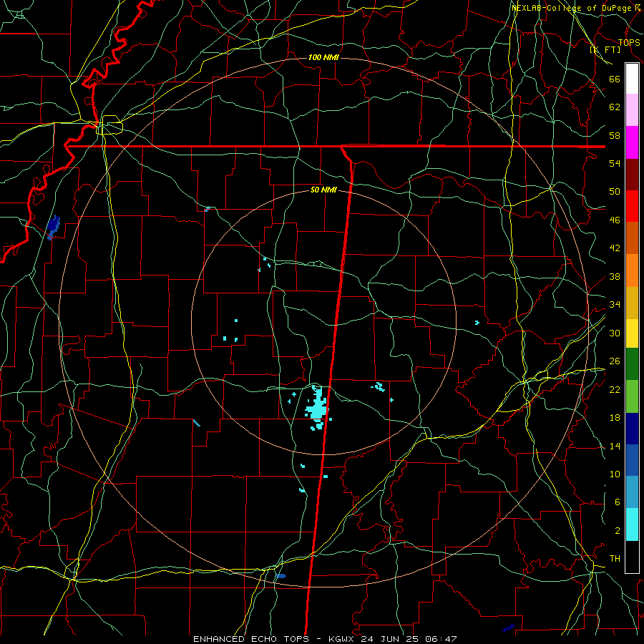Click the light pink legend swatch
This screenshot has height=644, width=644.
(632, 109)
